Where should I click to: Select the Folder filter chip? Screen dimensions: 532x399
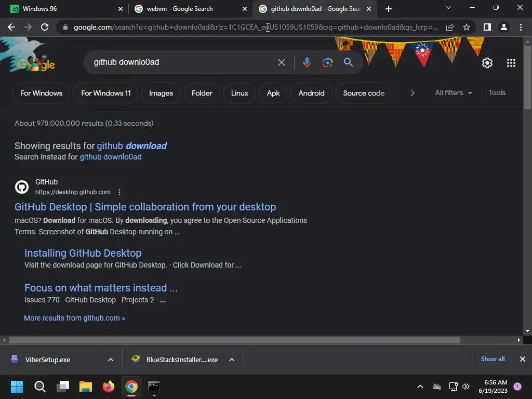pos(202,93)
